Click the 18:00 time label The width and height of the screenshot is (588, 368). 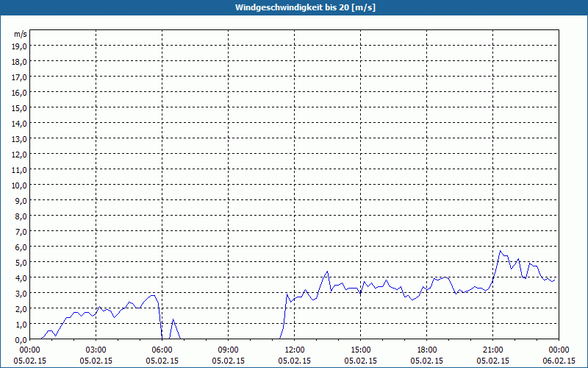[x=427, y=350]
